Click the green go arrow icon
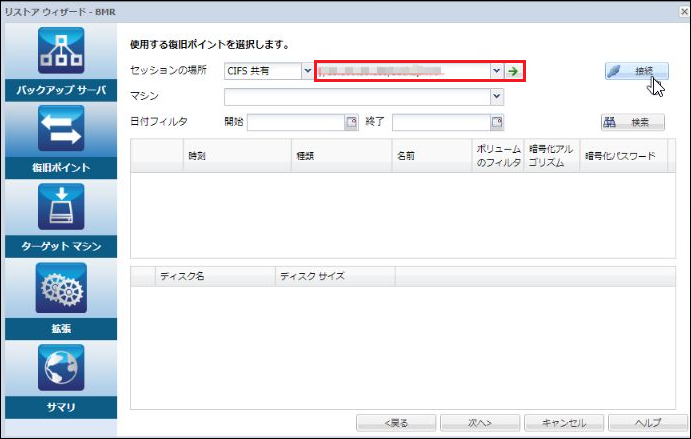 point(513,71)
